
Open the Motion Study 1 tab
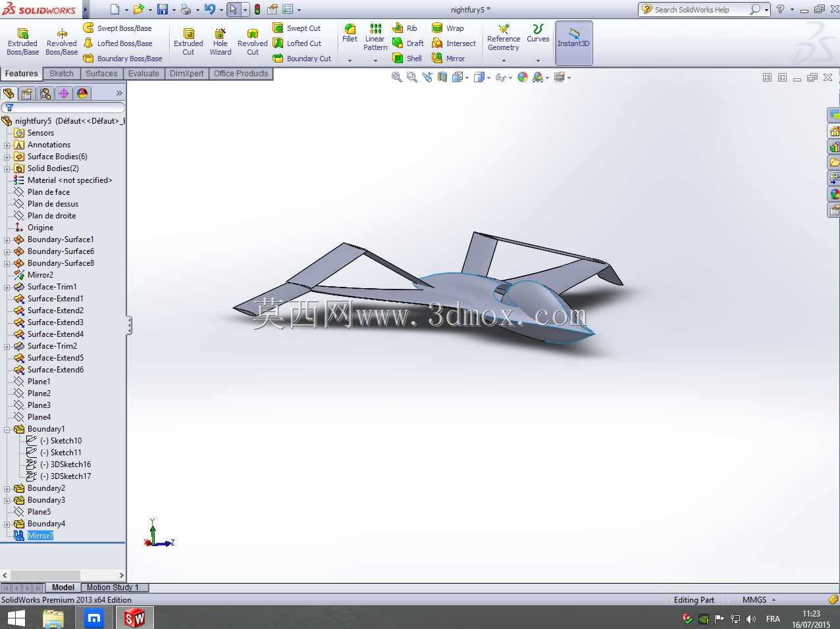(x=113, y=588)
